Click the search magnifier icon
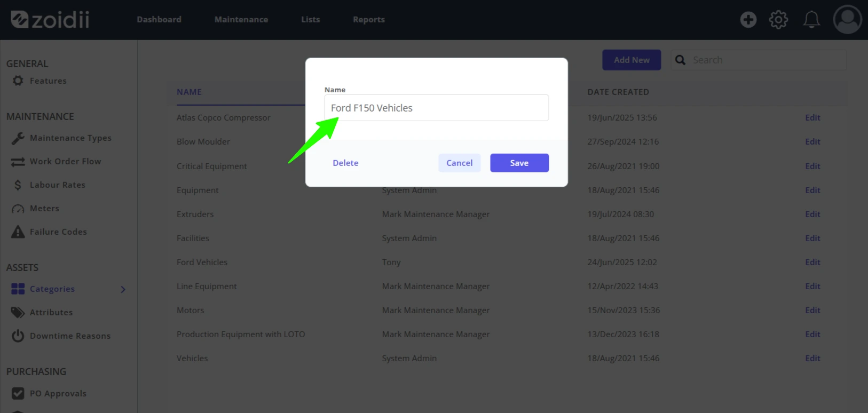 [681, 60]
